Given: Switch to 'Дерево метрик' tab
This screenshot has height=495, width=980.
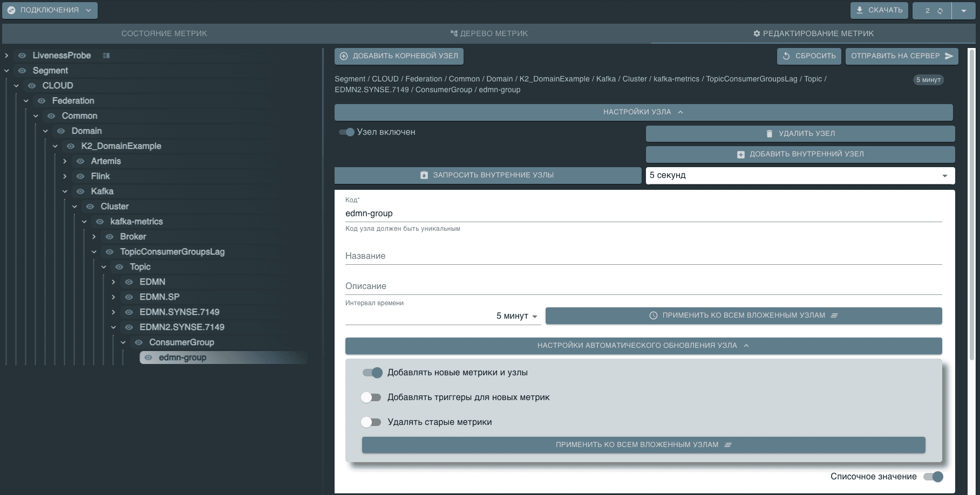Looking at the screenshot, I should [489, 33].
